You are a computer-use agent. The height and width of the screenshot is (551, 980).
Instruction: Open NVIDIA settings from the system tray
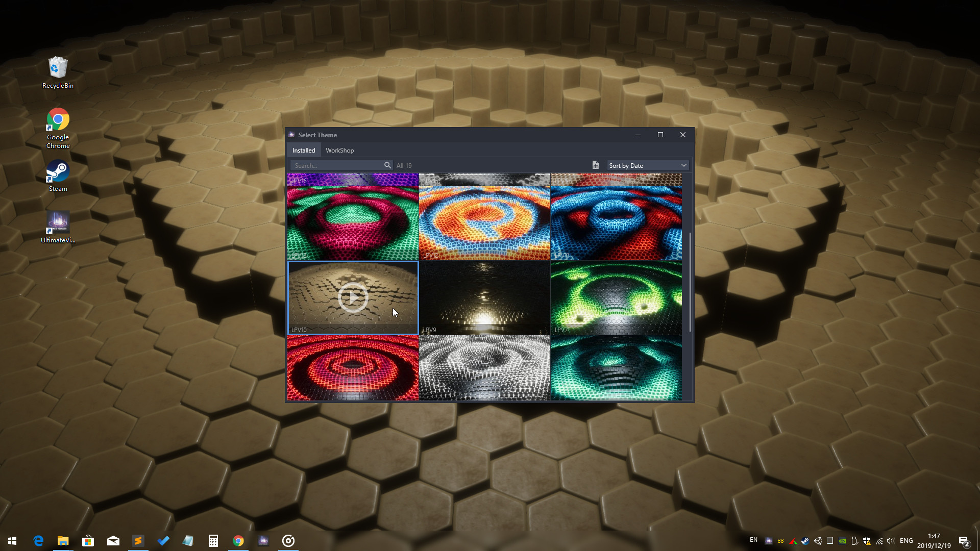tap(842, 541)
